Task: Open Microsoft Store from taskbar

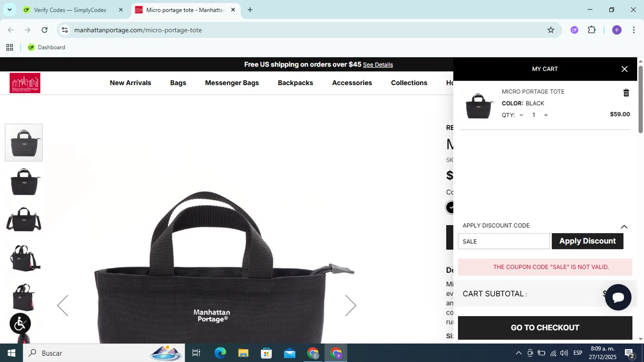Action: (267, 353)
